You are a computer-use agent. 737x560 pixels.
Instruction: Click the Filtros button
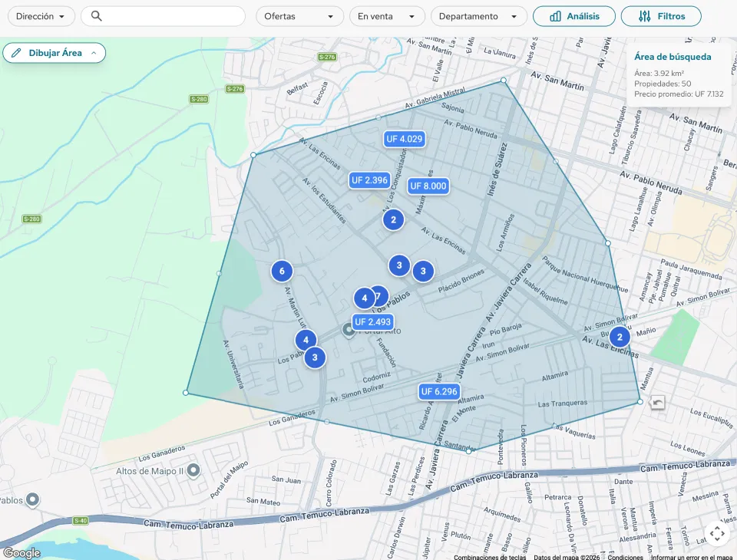[x=661, y=15]
